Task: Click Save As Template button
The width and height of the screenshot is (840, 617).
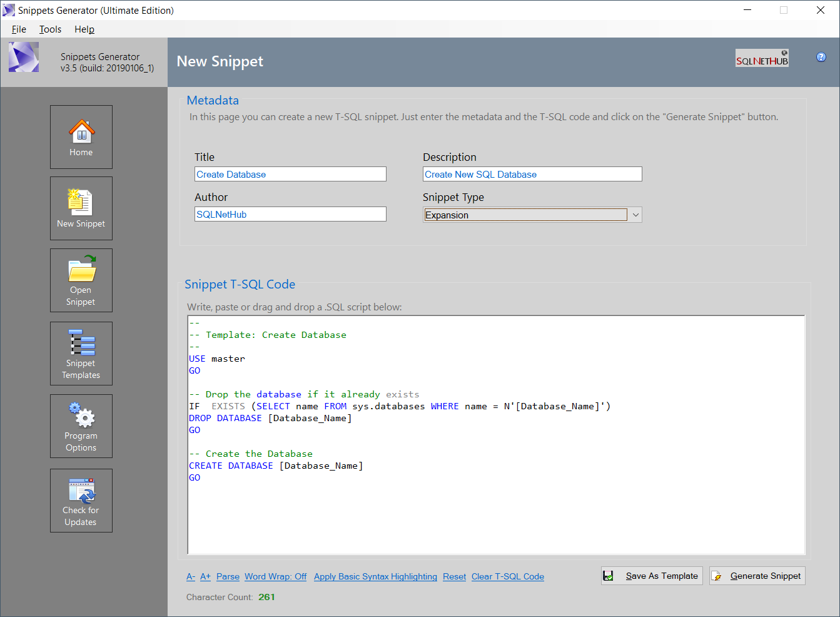Action: (x=652, y=576)
